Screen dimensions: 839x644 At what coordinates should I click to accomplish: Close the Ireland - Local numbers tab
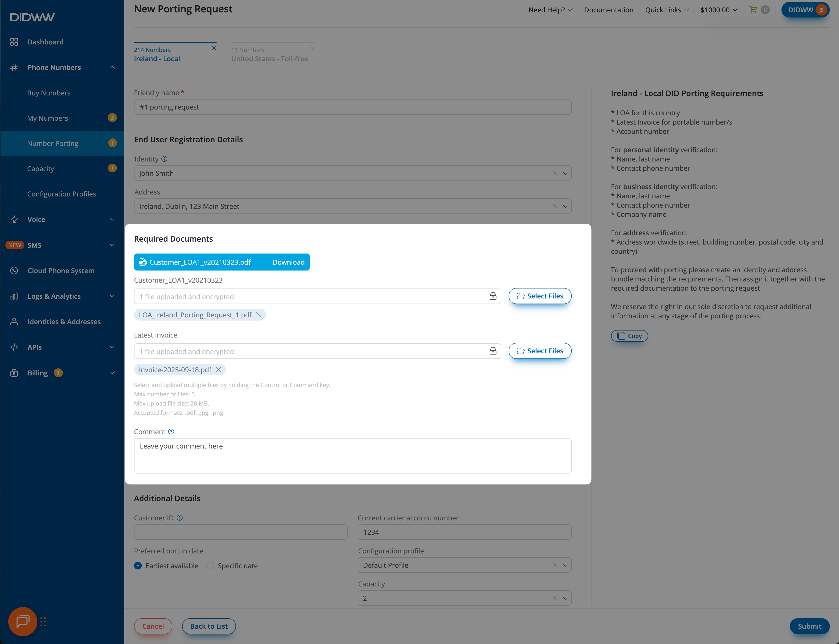[214, 48]
